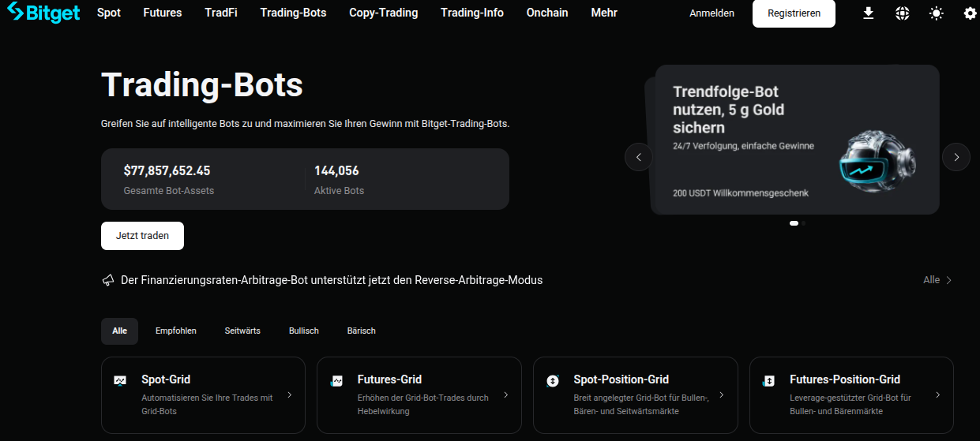Image resolution: width=980 pixels, height=441 pixels.
Task: Open the Futures-Position-Grid card chevron
Action: click(938, 394)
